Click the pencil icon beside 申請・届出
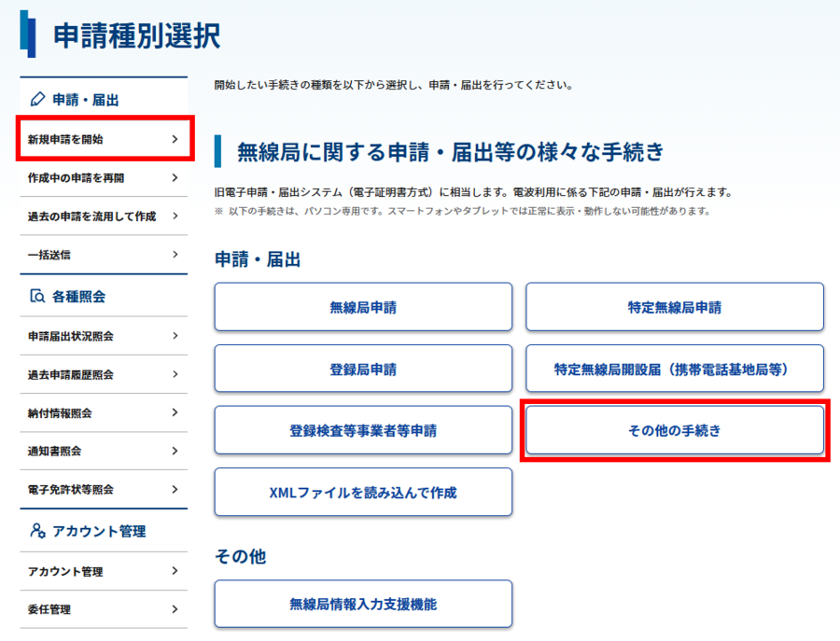Image resolution: width=840 pixels, height=641 pixels. click(37, 99)
